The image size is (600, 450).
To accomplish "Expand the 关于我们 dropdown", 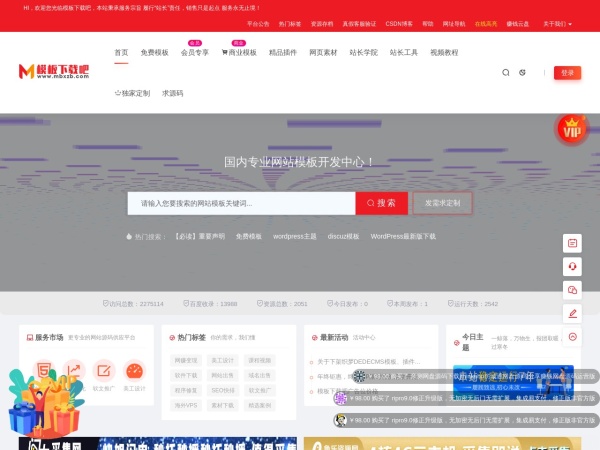I will (557, 24).
